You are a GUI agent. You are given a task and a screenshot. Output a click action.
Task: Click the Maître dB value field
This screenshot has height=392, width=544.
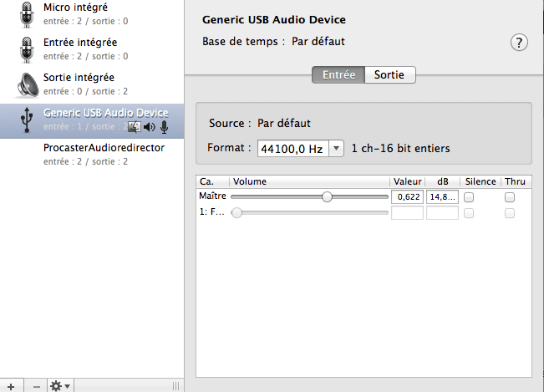(x=442, y=197)
